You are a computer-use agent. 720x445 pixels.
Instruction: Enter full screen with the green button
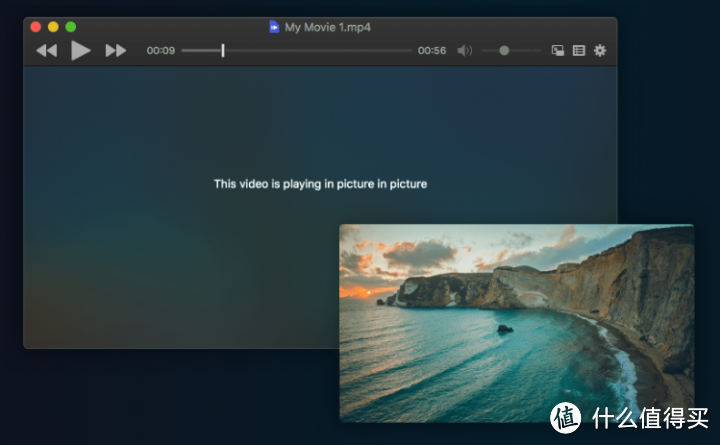(70, 27)
